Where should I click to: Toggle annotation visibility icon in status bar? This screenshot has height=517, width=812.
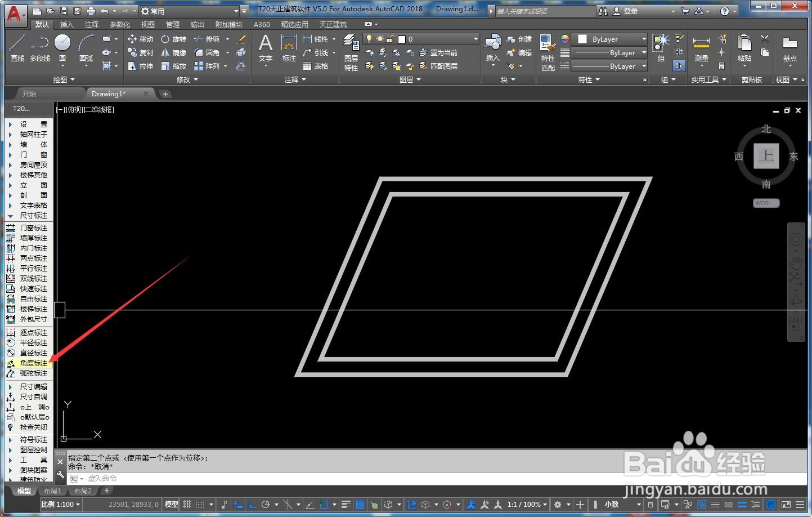pos(471,505)
